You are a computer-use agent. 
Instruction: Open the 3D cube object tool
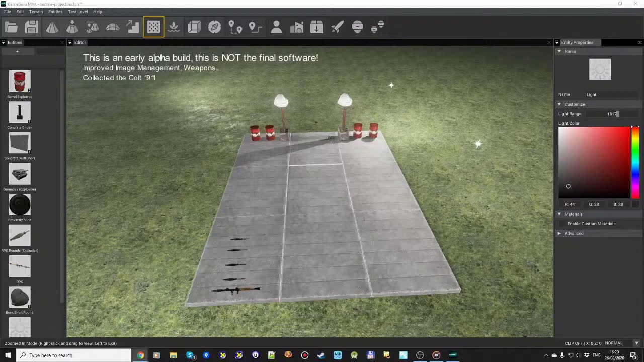194,27
